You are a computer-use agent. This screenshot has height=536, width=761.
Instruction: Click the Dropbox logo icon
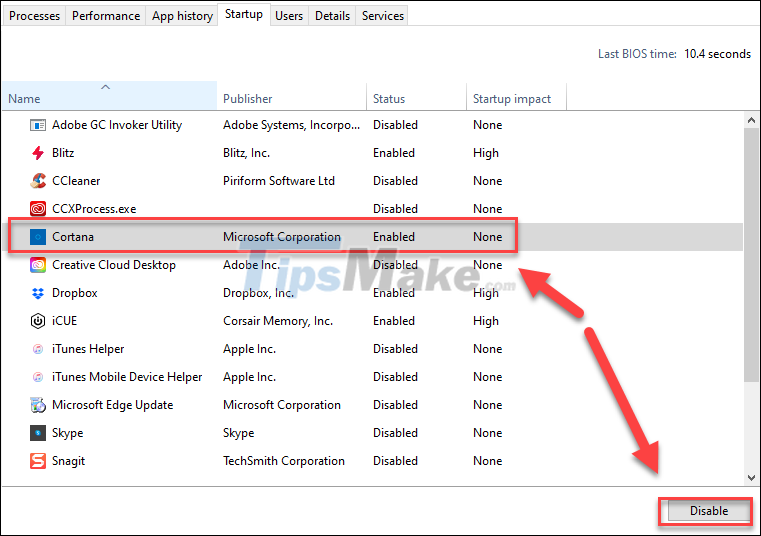coord(38,293)
